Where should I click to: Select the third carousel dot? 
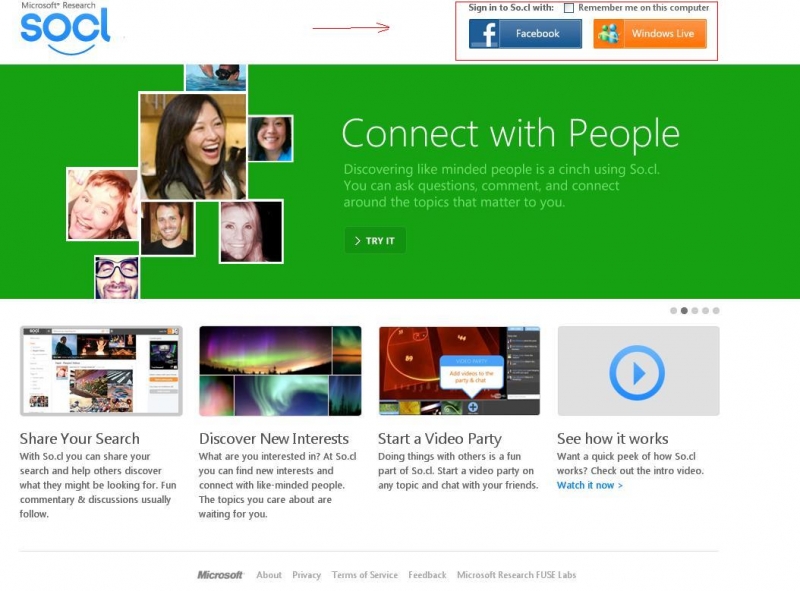coord(695,310)
